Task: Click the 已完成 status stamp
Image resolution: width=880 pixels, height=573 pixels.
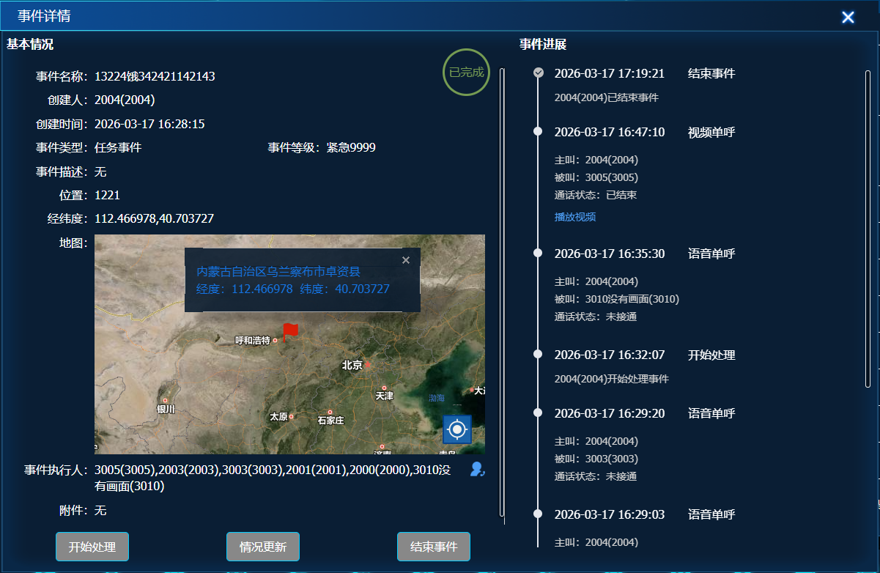Action: 466,72
